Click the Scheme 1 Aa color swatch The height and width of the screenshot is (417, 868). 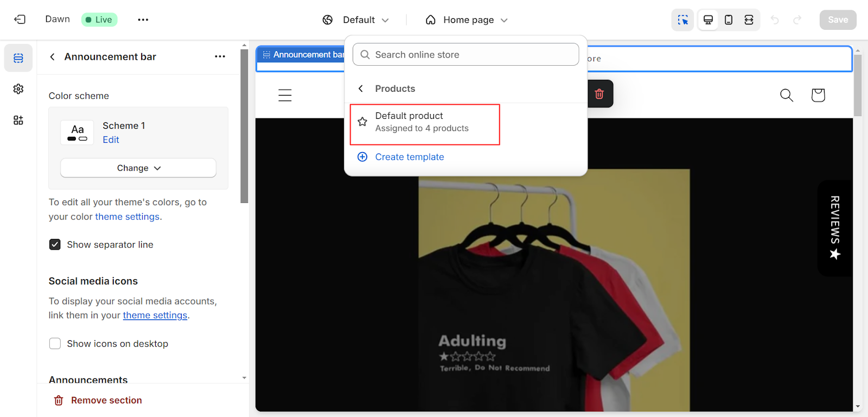pos(77,132)
